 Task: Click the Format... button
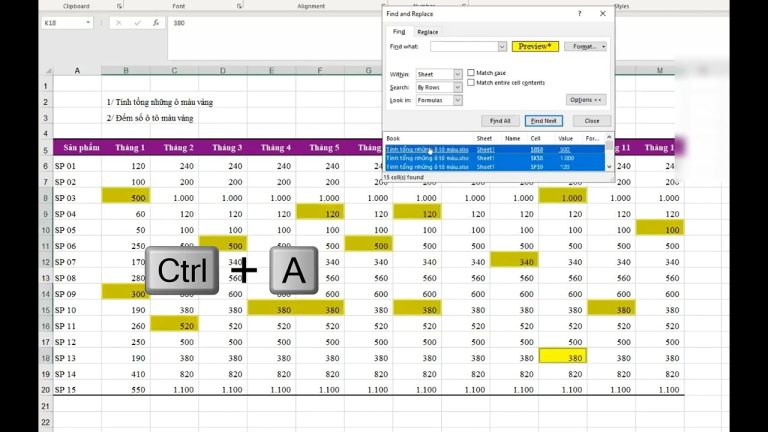pos(583,47)
